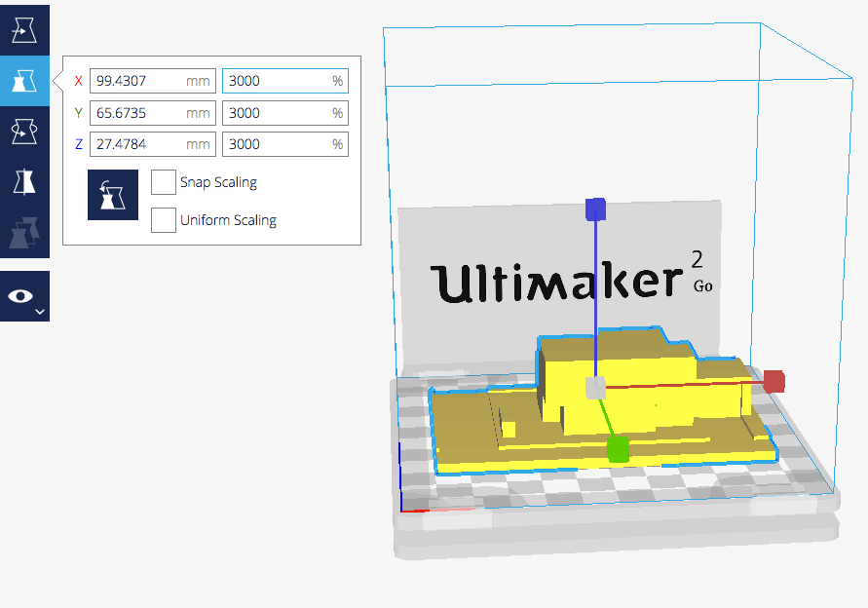Click the Y scale percent field
Viewport: 868px width, 608px height.
pyautogui.click(x=285, y=113)
